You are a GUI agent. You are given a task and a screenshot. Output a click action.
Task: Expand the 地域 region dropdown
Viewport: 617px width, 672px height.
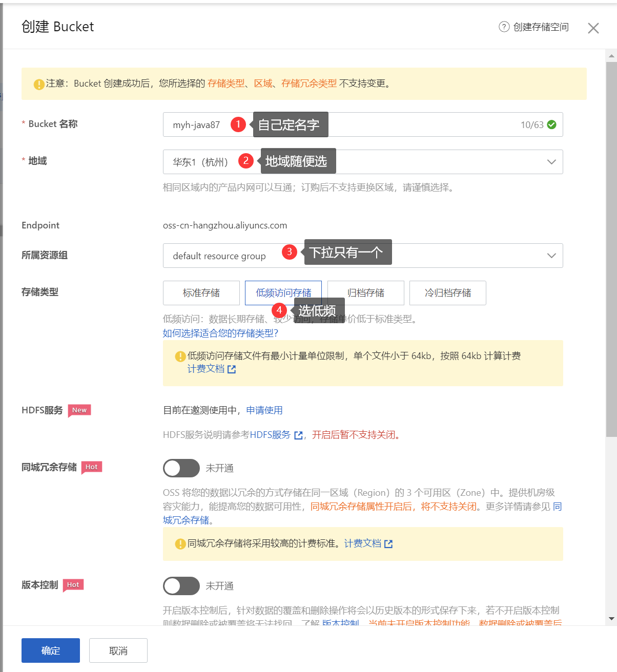click(x=551, y=162)
